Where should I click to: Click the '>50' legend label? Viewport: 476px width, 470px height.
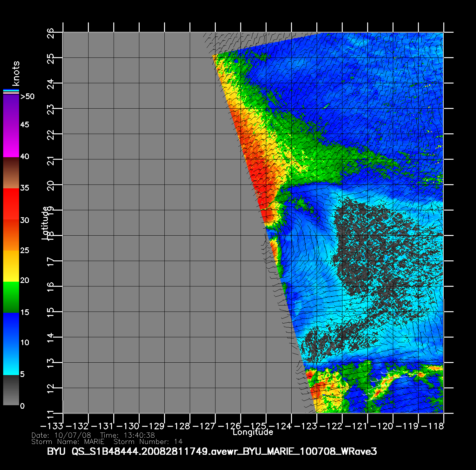tap(27, 97)
